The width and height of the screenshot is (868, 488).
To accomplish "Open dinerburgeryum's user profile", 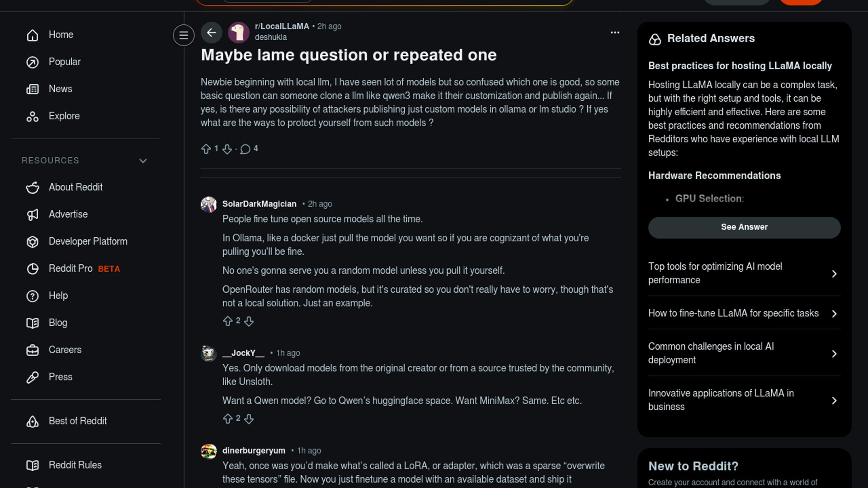I will click(x=254, y=450).
